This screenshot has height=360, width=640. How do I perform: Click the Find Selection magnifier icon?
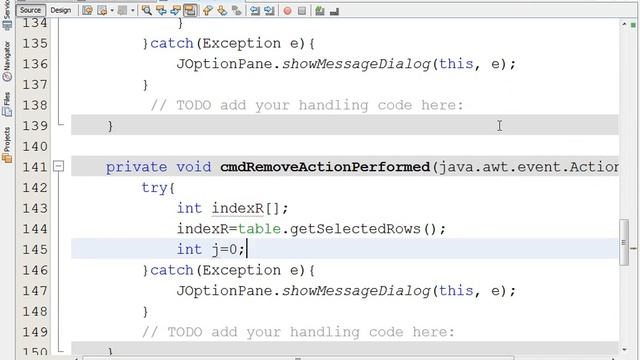[147, 11]
